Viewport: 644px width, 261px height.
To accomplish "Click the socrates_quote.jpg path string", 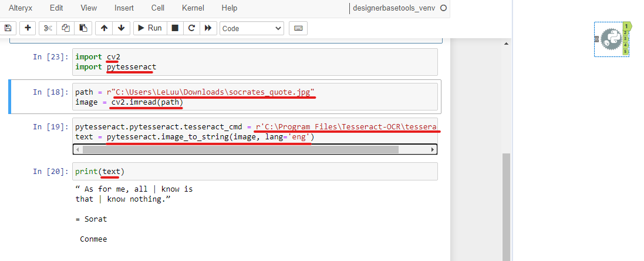I will [211, 92].
